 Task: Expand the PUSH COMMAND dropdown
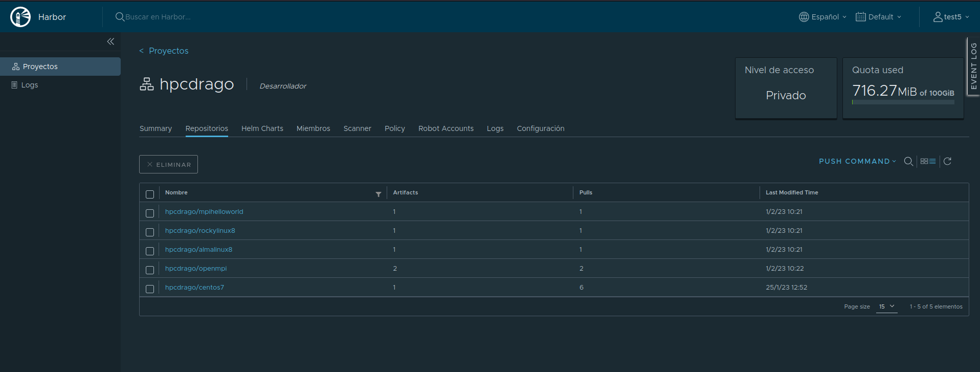[x=858, y=161]
